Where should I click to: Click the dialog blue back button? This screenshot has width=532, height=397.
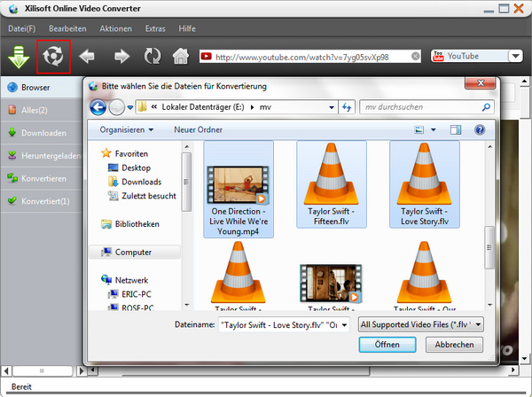(x=98, y=107)
